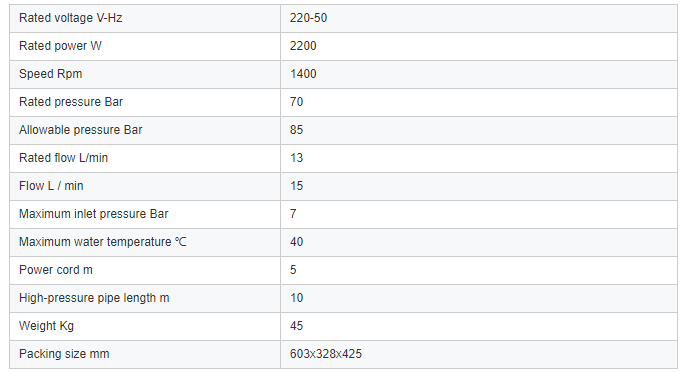Image resolution: width=690 pixels, height=372 pixels.
Task: Select the 45 weight value cell
Action: tap(479, 326)
